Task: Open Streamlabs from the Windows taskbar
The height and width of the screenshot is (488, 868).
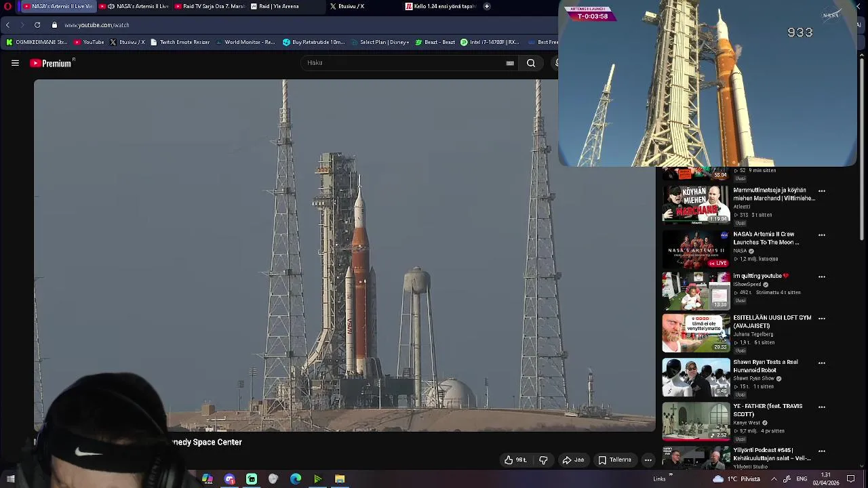Action: pyautogui.click(x=252, y=479)
